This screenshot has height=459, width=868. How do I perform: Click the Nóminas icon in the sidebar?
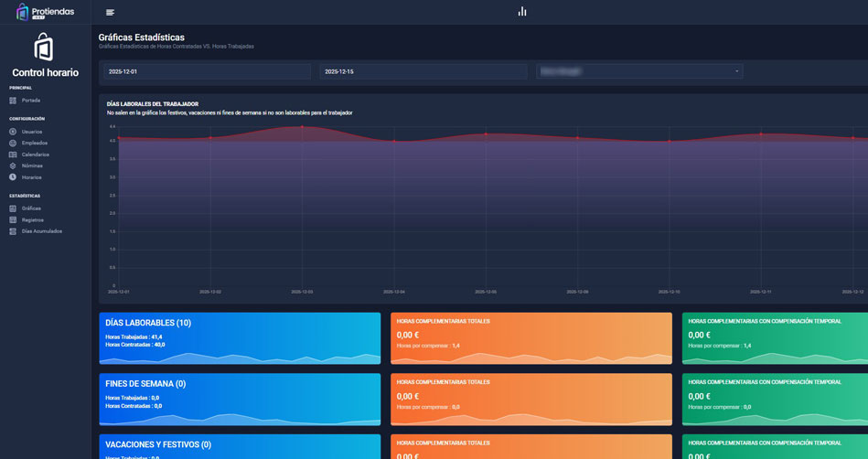point(13,166)
